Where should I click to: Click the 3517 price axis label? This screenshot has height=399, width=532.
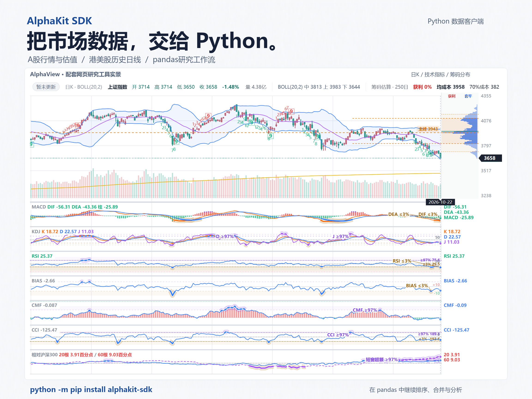[x=486, y=171]
